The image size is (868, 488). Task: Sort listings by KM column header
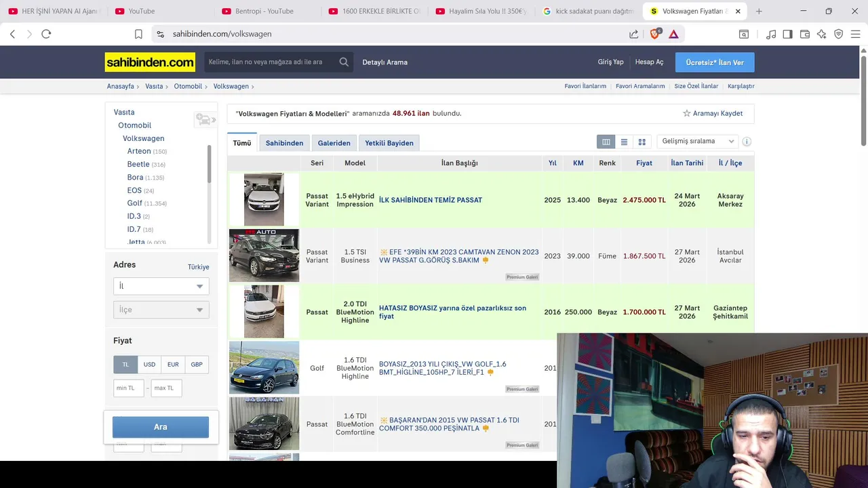pyautogui.click(x=578, y=163)
